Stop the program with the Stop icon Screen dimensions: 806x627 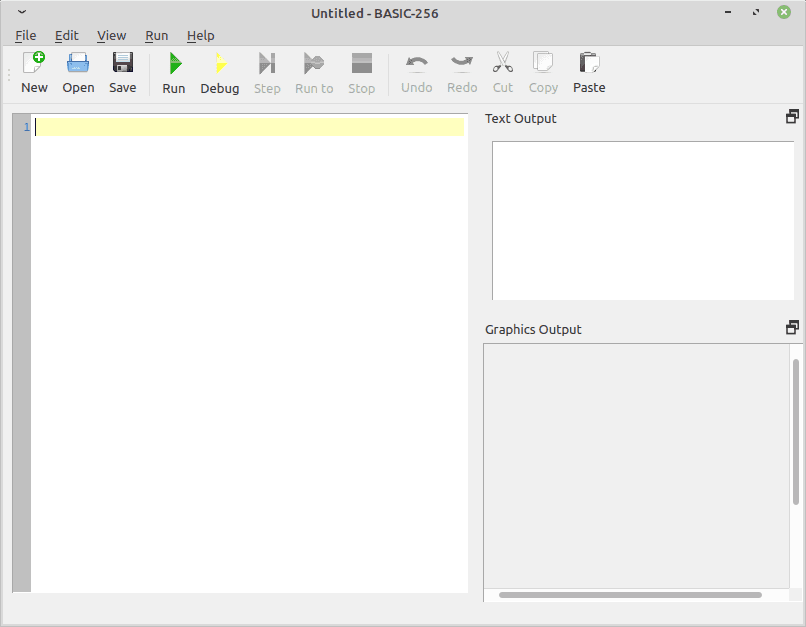pyautogui.click(x=361, y=73)
